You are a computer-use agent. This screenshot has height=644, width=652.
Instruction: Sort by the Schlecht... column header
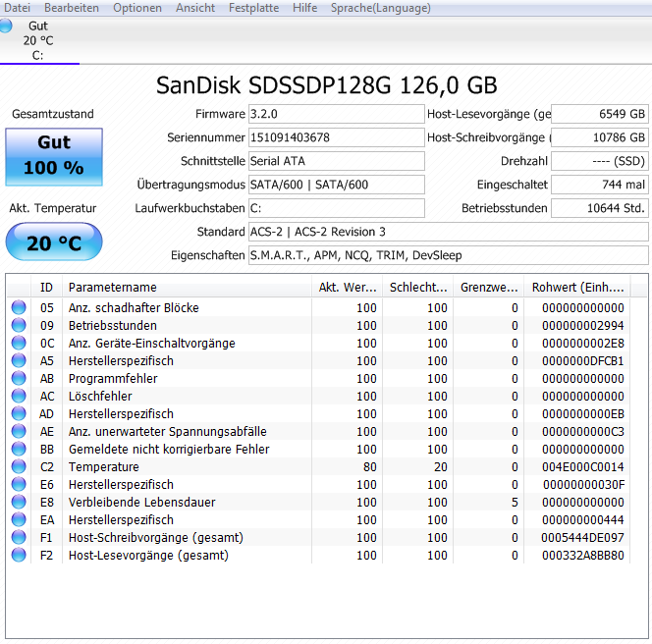[417, 288]
